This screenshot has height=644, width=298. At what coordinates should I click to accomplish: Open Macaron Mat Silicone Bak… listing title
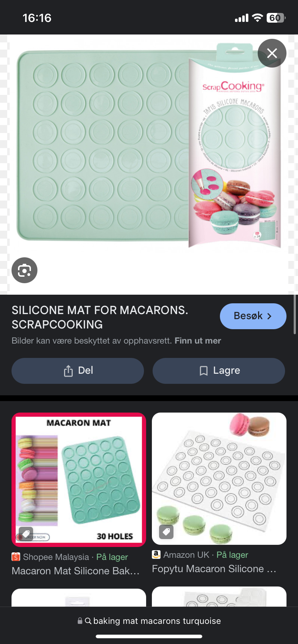(x=76, y=571)
